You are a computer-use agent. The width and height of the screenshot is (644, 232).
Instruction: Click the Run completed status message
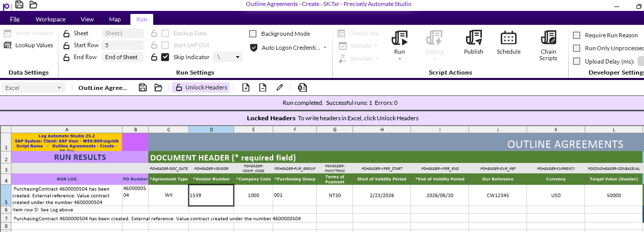[340, 103]
